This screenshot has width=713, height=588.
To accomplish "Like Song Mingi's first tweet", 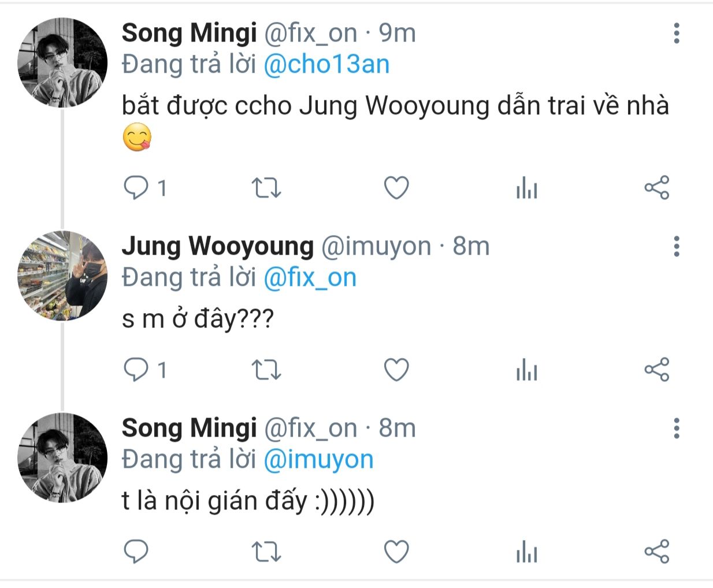I will click(x=396, y=188).
